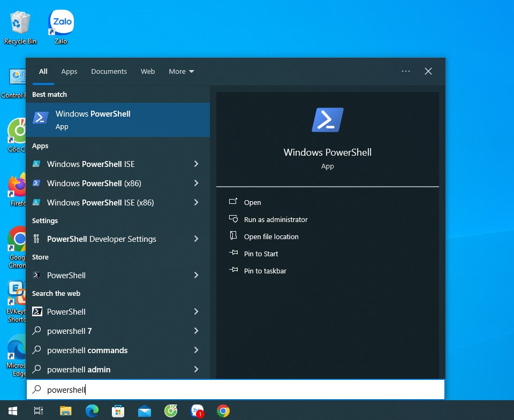This screenshot has height=420, width=514.
Task: Click the Store PowerShell app icon
Action: [x=36, y=275]
